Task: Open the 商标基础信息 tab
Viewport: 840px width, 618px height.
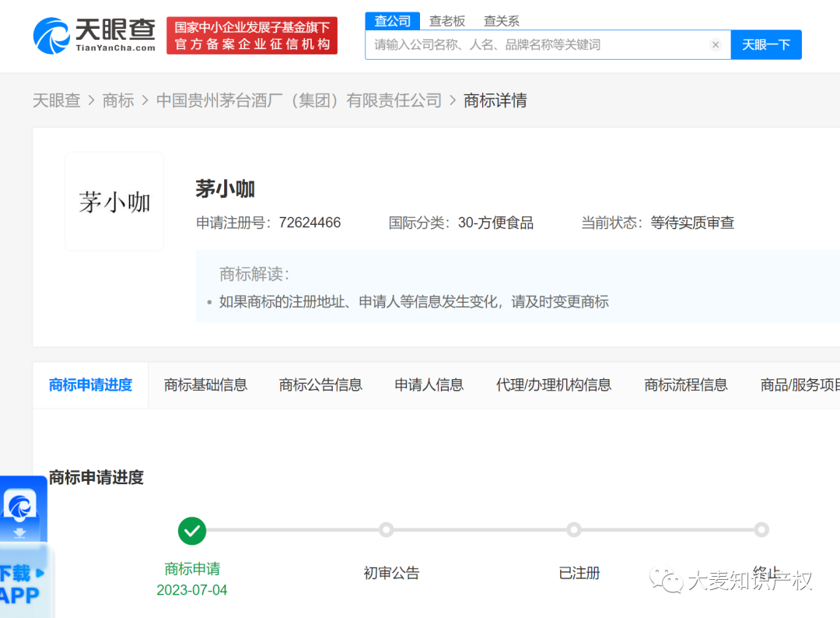Action: (x=205, y=384)
